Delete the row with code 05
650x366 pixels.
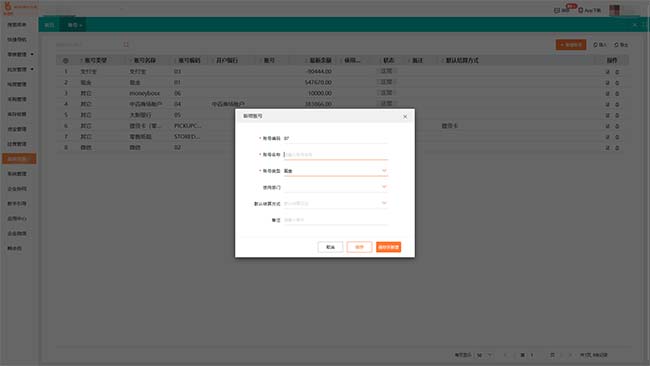click(x=617, y=115)
